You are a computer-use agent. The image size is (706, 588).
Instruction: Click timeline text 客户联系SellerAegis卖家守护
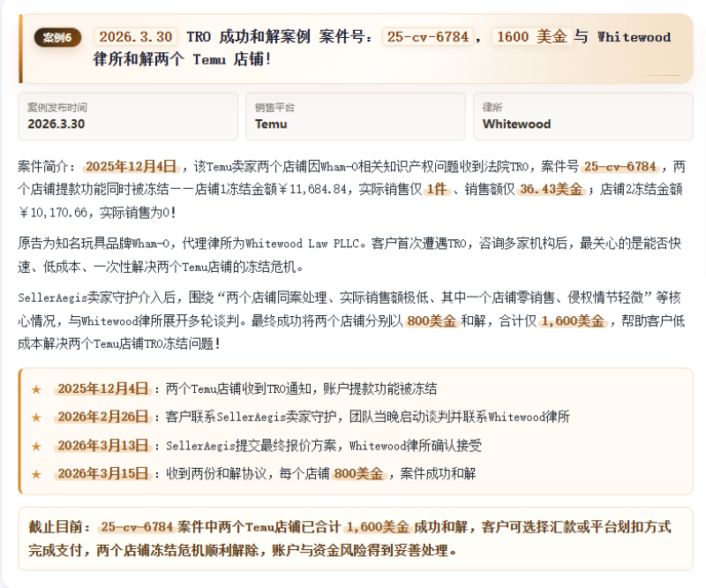[x=251, y=417]
